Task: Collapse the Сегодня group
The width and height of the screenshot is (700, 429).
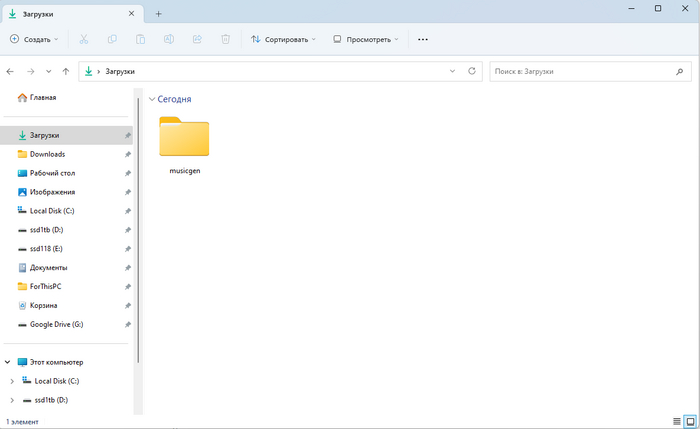Action: click(x=152, y=99)
